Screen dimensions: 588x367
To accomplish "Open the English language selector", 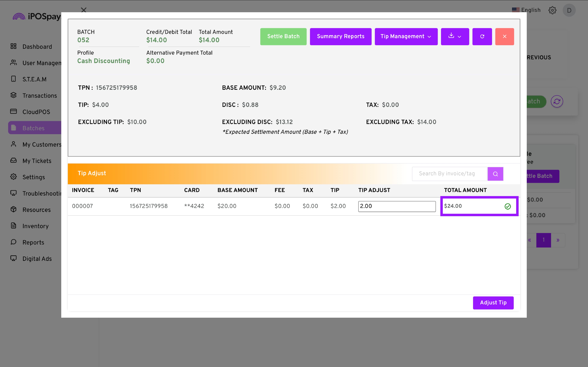I will (x=526, y=10).
